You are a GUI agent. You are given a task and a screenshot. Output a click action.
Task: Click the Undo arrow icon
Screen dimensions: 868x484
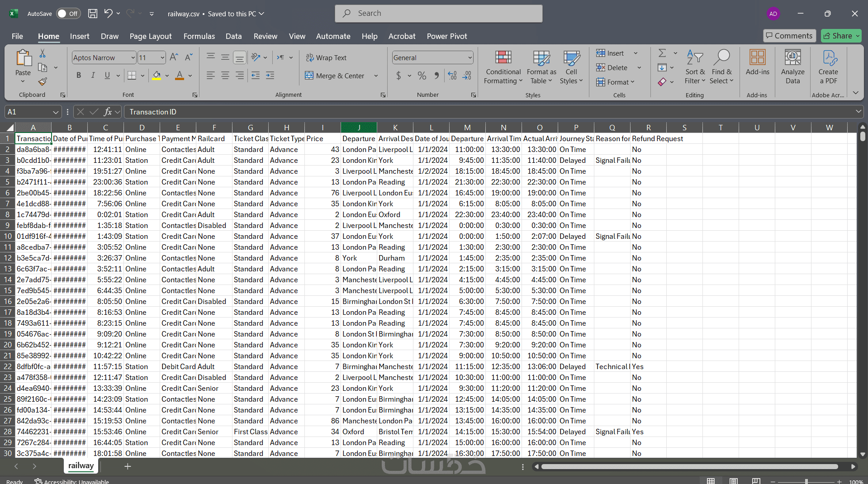pos(108,14)
